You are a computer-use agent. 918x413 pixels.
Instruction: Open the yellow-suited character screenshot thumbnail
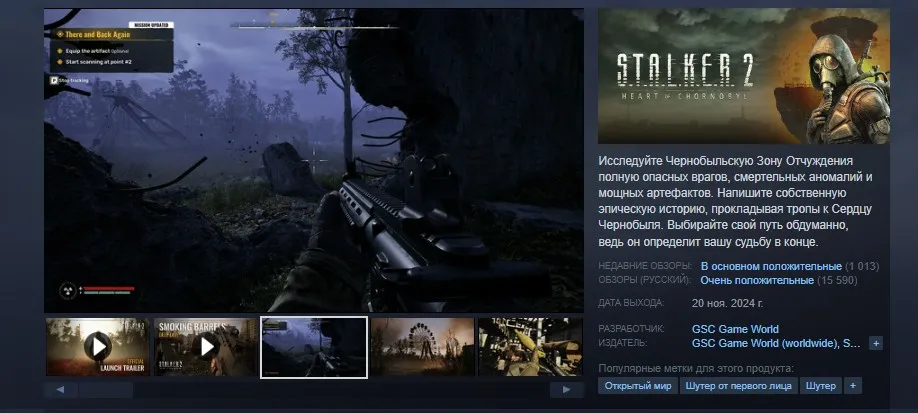530,347
